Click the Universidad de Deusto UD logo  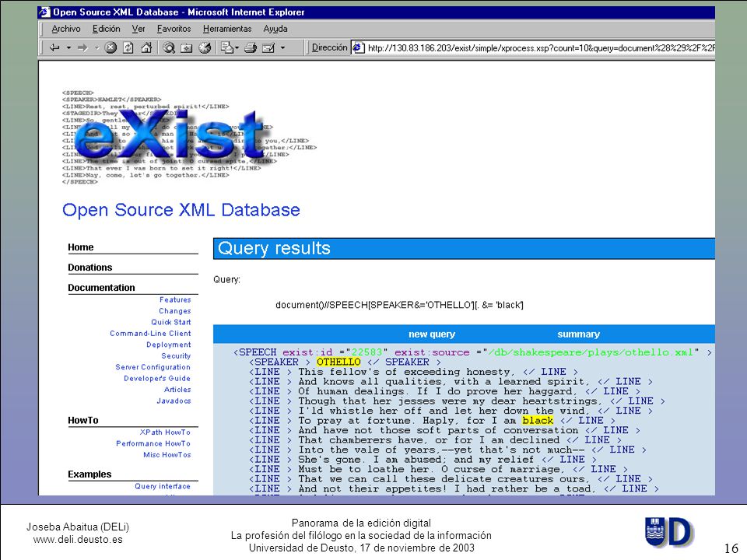pyautogui.click(x=669, y=531)
